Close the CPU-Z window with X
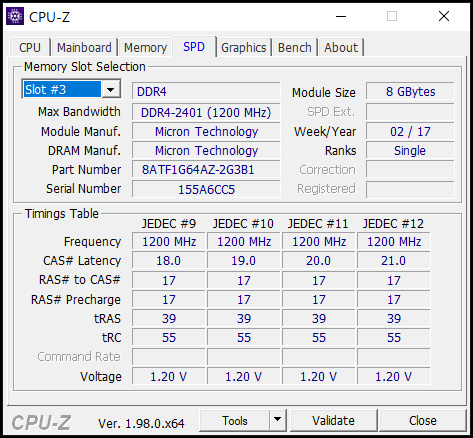This screenshot has width=473, height=438. pos(444,16)
